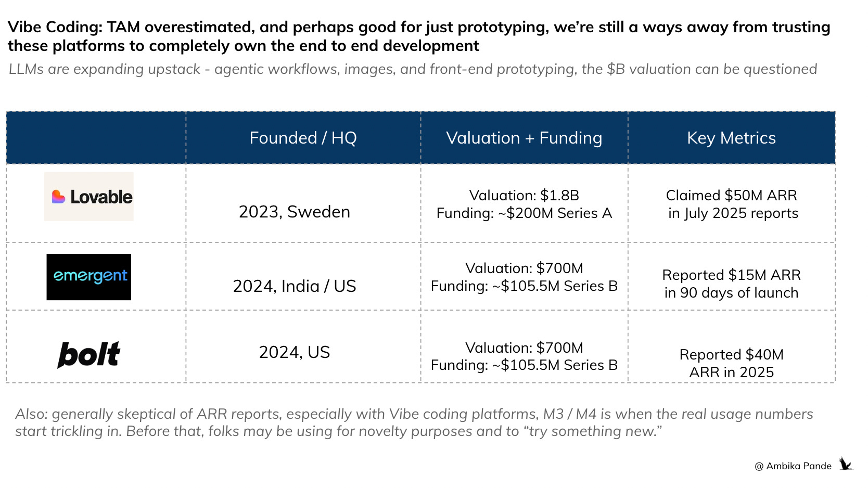Viewport: 868px width, 488px height.
Task: Click the emergent logo
Action: (x=89, y=277)
